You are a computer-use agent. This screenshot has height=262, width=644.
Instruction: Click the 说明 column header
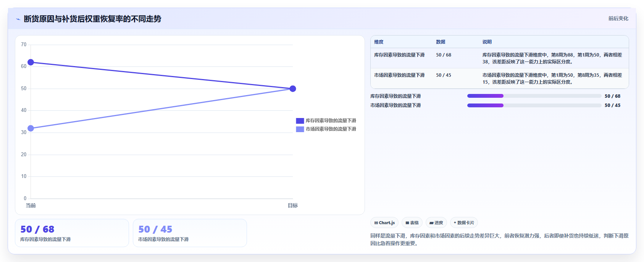487,42
